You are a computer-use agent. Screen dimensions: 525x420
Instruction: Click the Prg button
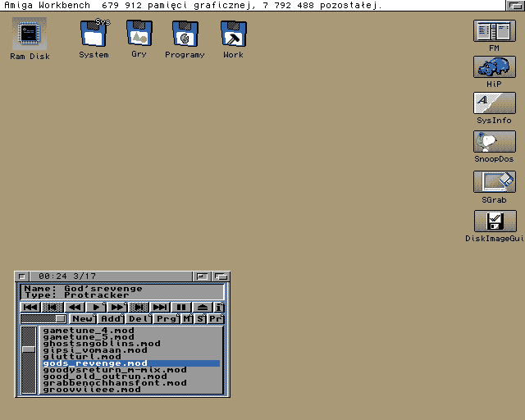[x=167, y=319]
